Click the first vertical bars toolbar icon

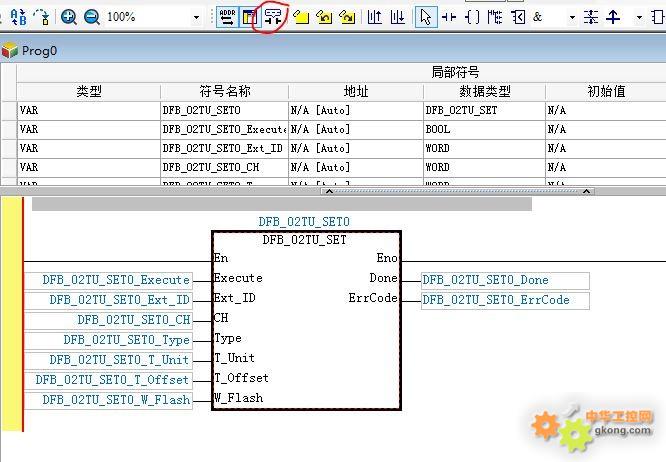click(374, 17)
